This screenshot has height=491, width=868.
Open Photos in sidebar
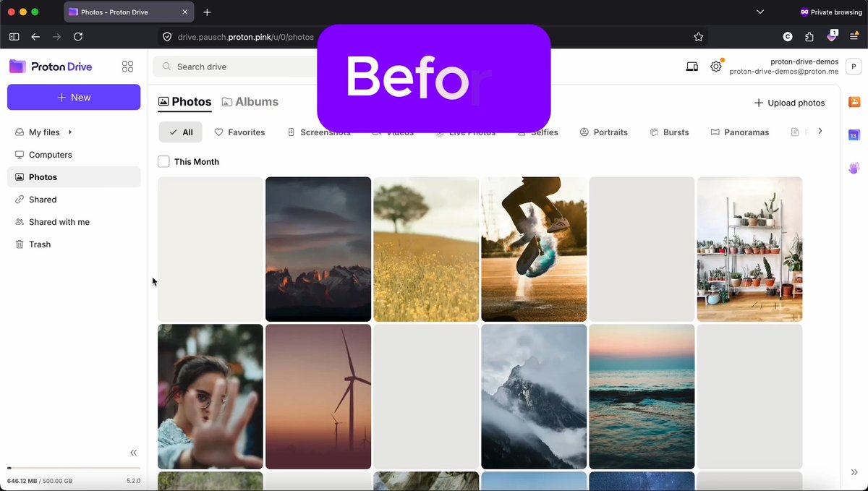tap(74, 177)
